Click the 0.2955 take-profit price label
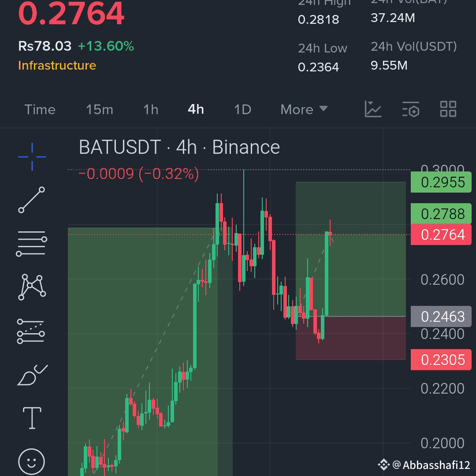 (x=441, y=182)
